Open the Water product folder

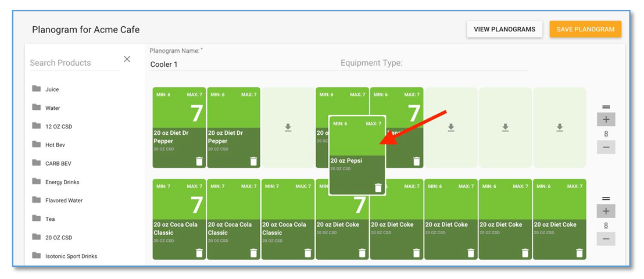tap(46, 108)
